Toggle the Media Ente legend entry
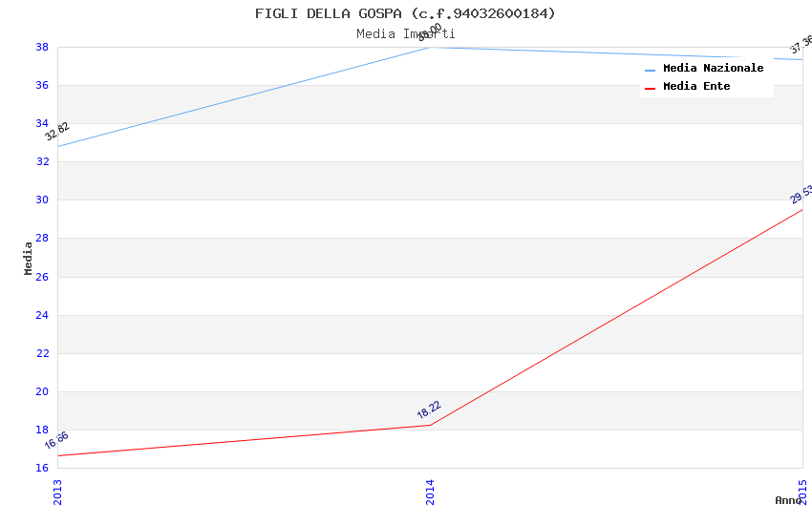 pyautogui.click(x=696, y=87)
